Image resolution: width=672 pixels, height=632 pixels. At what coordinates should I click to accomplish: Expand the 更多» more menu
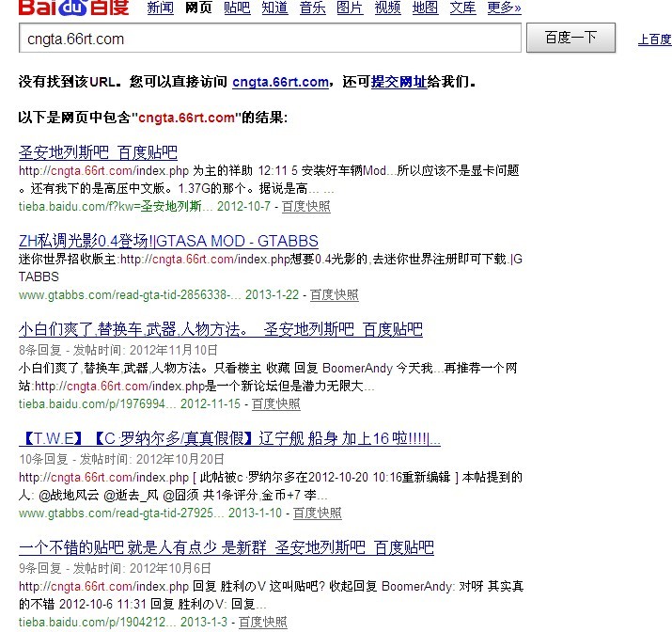pyautogui.click(x=504, y=8)
